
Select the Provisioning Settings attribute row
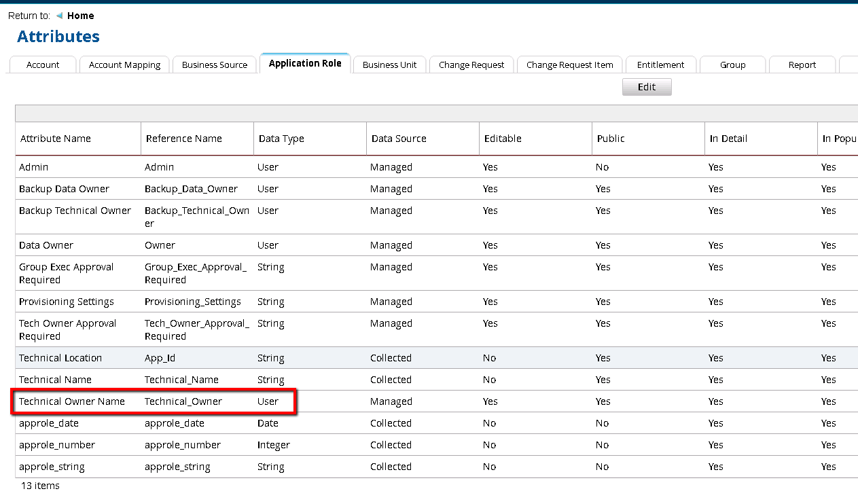point(67,302)
